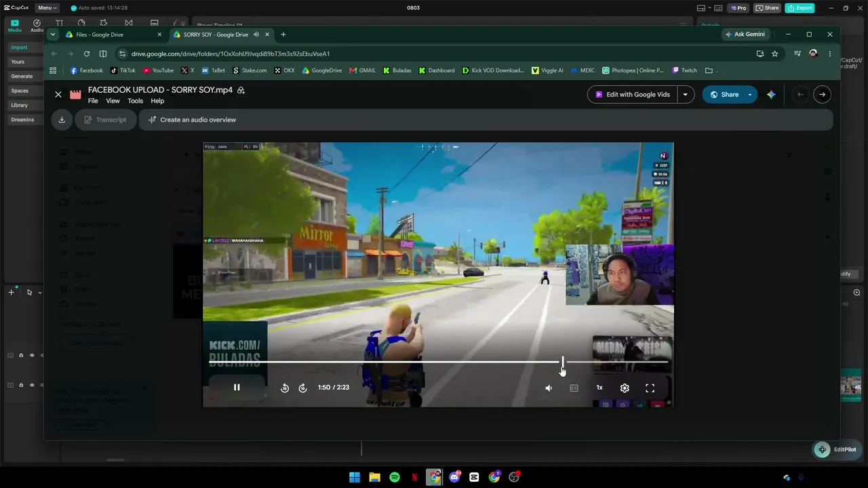Toggle closed captions on the video

coord(574,388)
